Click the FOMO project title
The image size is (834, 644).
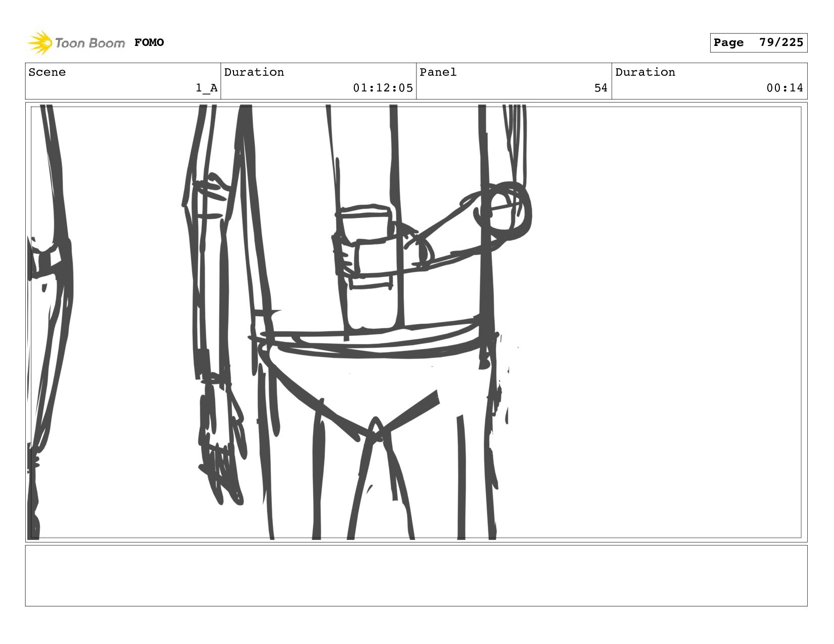(149, 42)
